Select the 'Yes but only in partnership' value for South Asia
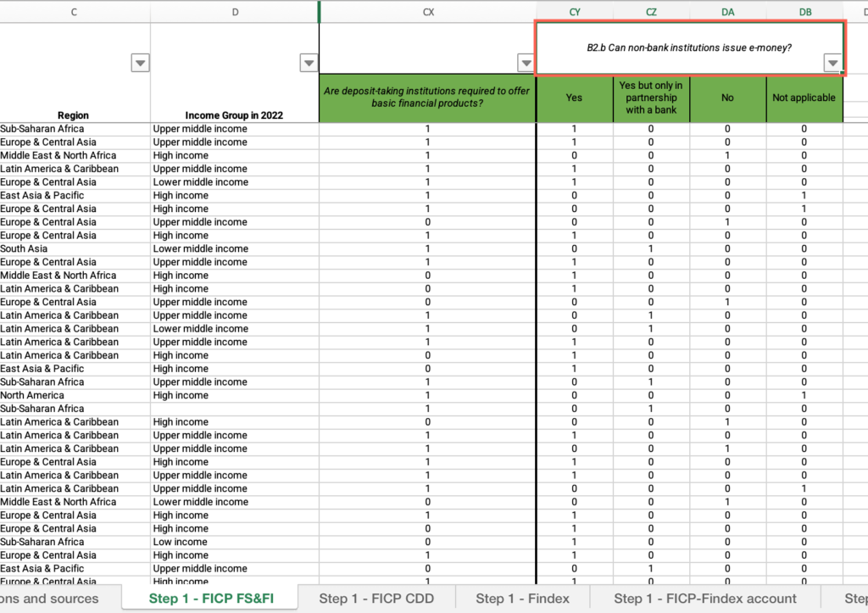The height and width of the screenshot is (613, 868). 651,249
